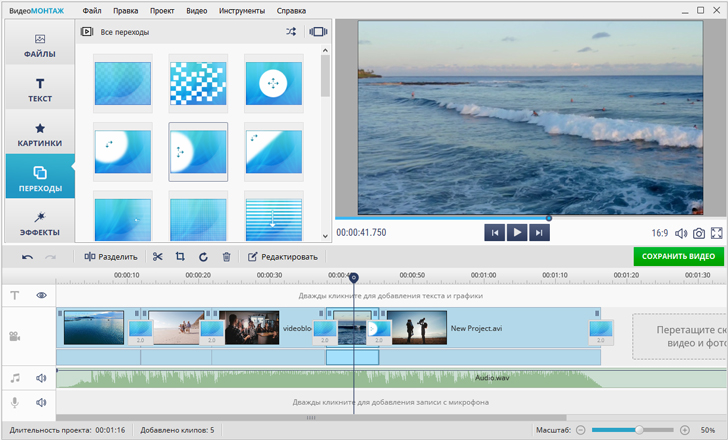This screenshot has width=728, height=440.
Task: Mute the music audio track
Action: click(x=42, y=378)
